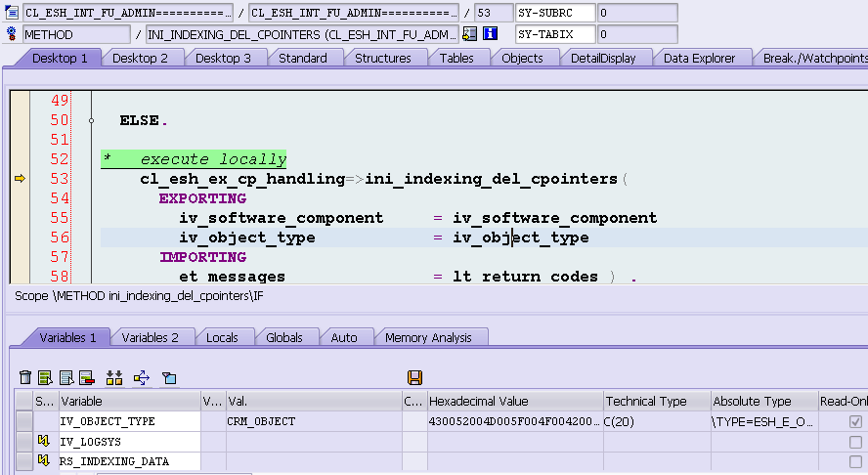Click line number 56 in the editor margin
This screenshot has height=475, width=868.
pyautogui.click(x=60, y=237)
